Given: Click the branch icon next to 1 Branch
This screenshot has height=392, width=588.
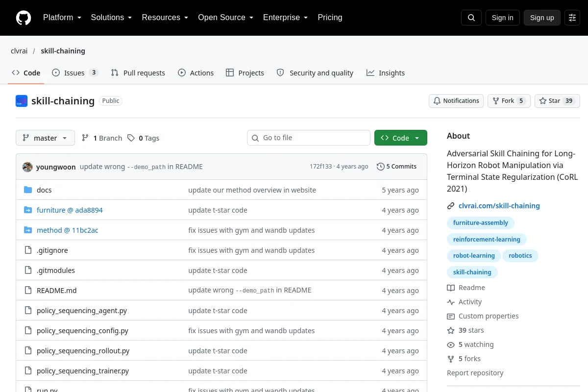Looking at the screenshot, I should click(85, 138).
